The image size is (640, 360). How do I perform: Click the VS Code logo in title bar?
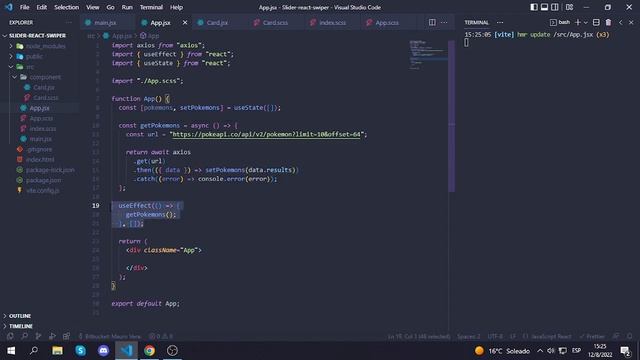click(x=9, y=7)
